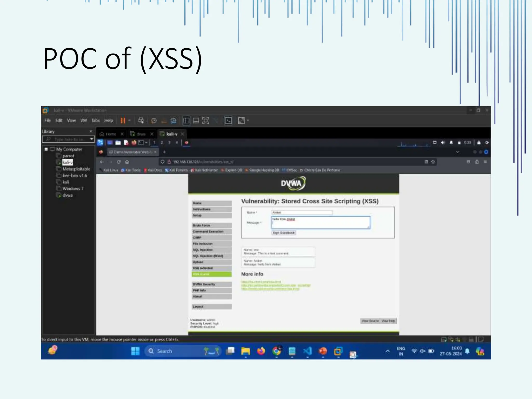Click the Message text area
Viewport: 532px width, 399px height.
(321, 223)
